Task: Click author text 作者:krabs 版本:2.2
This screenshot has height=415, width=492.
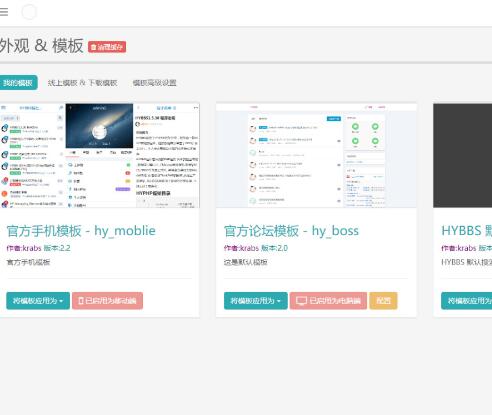Action: coord(38,248)
